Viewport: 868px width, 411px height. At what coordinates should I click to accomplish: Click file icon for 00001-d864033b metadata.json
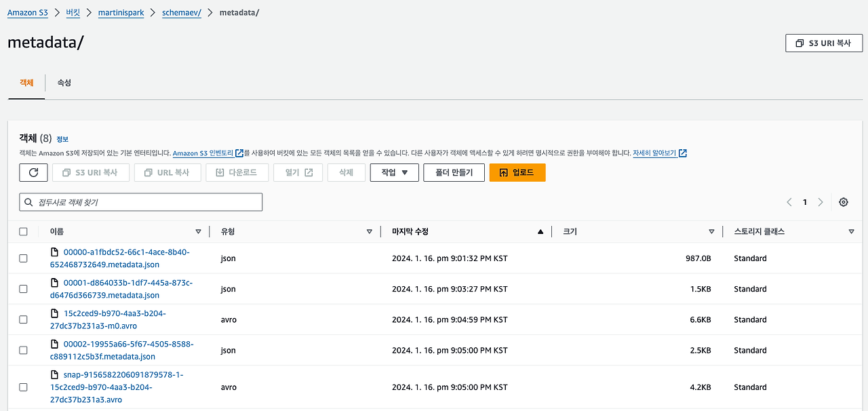[55, 282]
